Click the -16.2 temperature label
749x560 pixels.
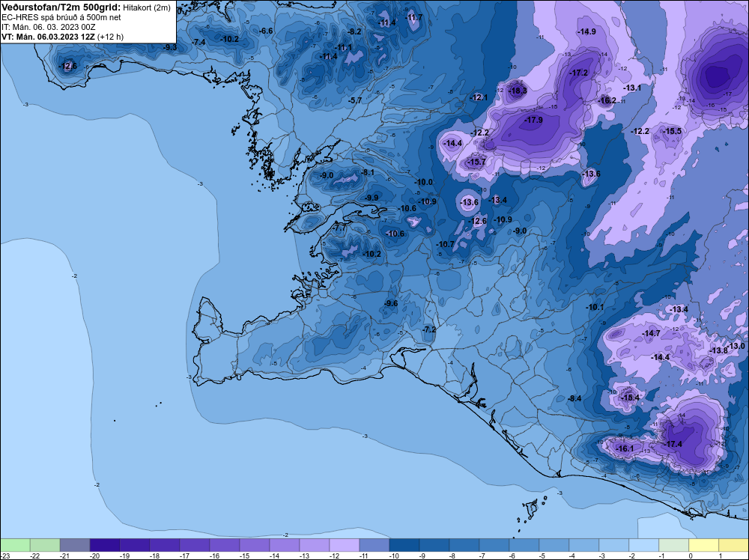(x=607, y=100)
